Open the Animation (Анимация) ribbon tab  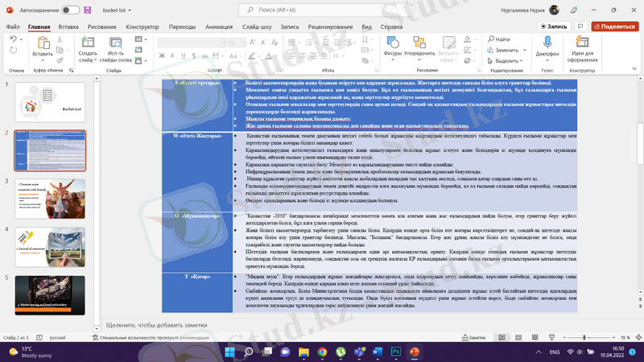(218, 27)
